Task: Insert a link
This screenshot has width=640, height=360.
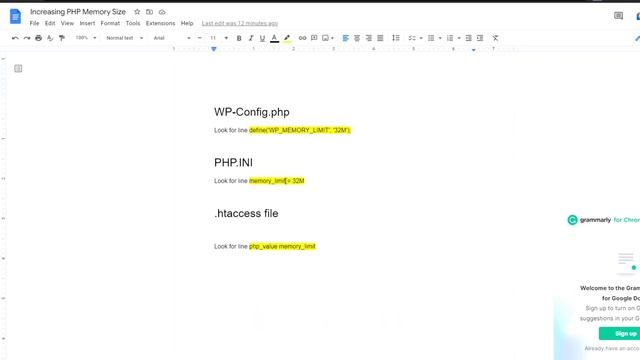Action: tap(302, 38)
